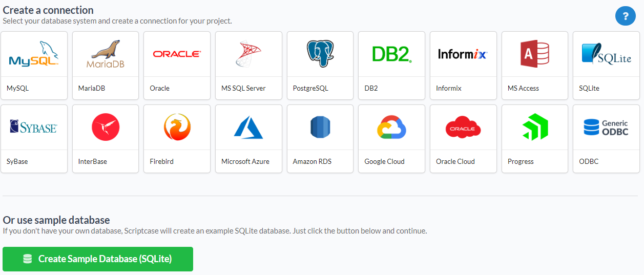The height and width of the screenshot is (275, 644).
Task: Choose the PostgreSQL elephant logo
Action: pos(320,54)
